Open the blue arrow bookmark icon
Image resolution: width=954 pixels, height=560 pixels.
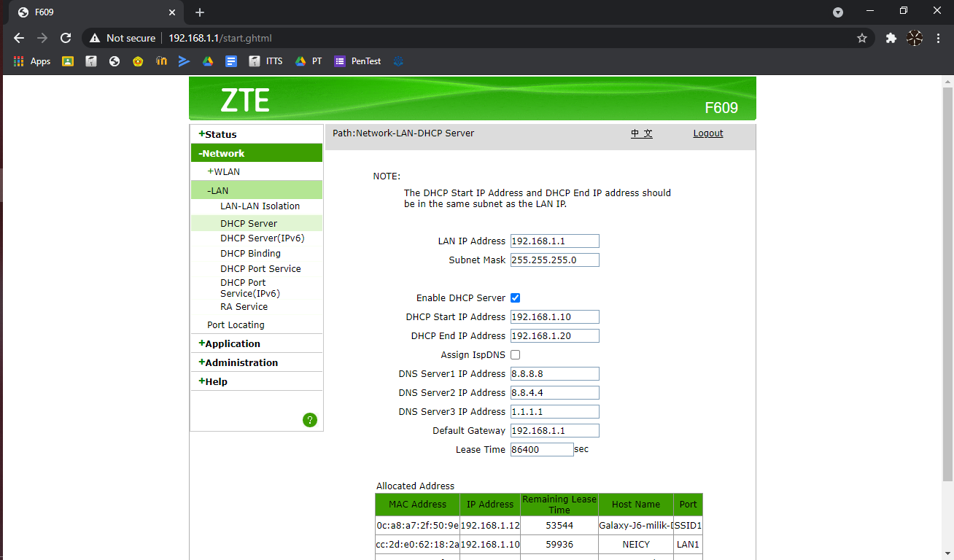point(185,61)
